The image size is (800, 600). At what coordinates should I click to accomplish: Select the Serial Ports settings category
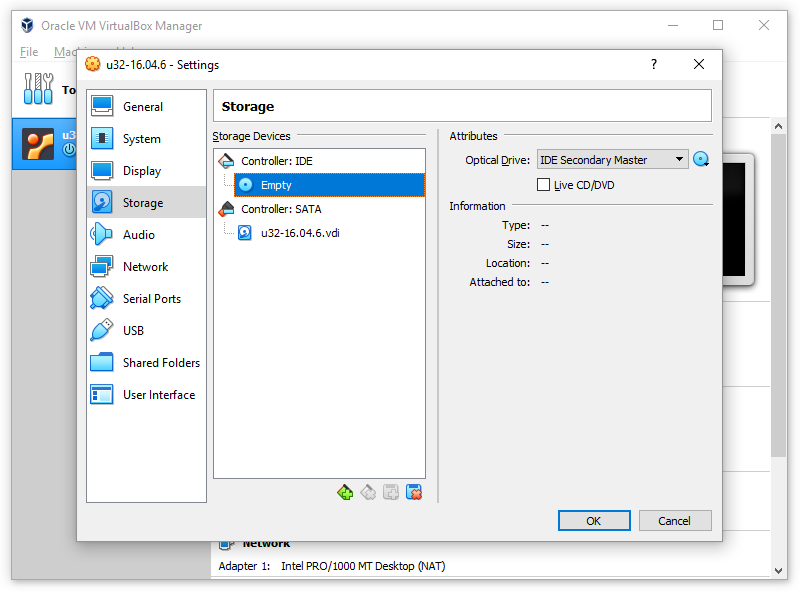point(151,299)
